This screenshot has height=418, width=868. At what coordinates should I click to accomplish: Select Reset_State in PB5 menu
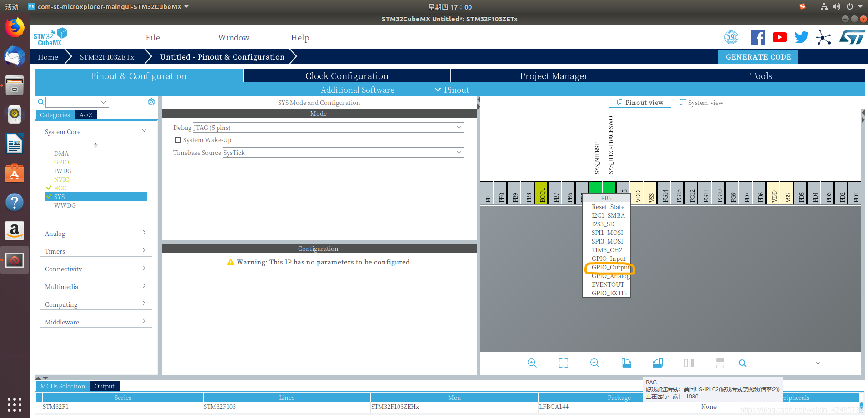click(x=608, y=207)
